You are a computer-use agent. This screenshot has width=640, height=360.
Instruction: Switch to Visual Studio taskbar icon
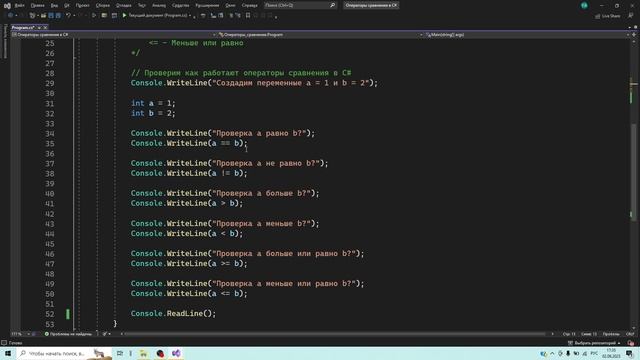(x=176, y=353)
